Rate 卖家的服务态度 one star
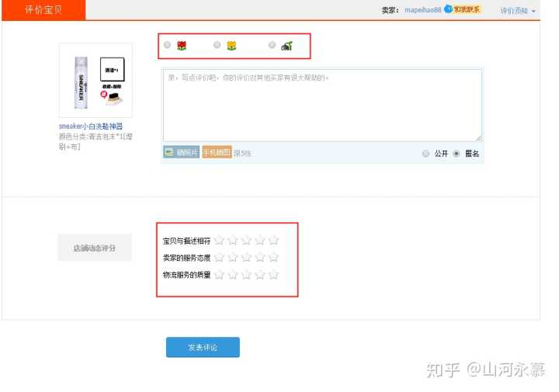 click(x=219, y=257)
